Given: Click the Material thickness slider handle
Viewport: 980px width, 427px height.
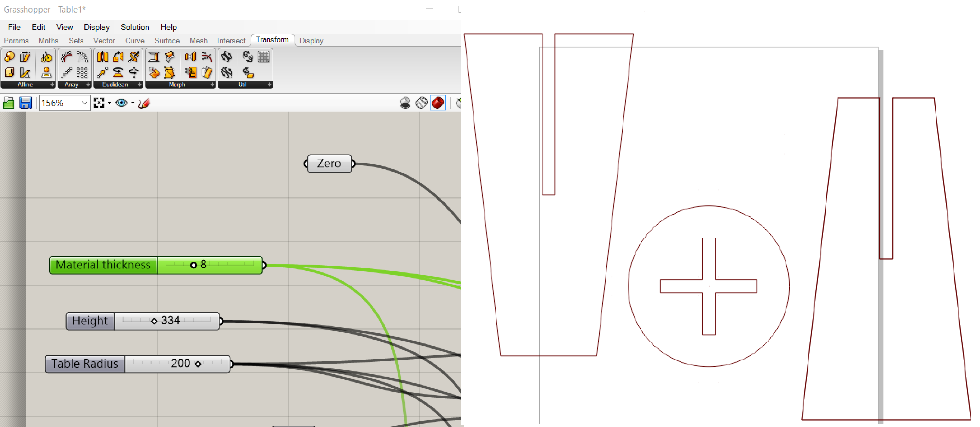Looking at the screenshot, I should (193, 265).
